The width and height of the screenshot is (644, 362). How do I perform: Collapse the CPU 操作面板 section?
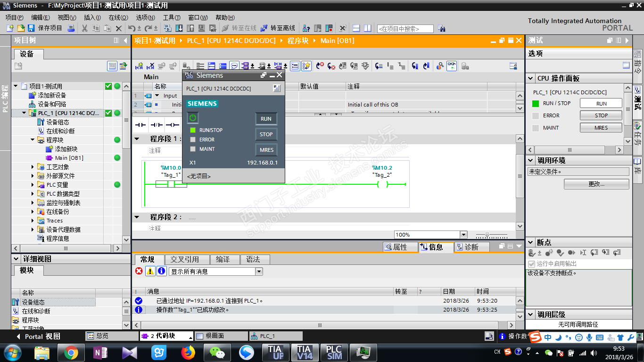[x=530, y=79]
